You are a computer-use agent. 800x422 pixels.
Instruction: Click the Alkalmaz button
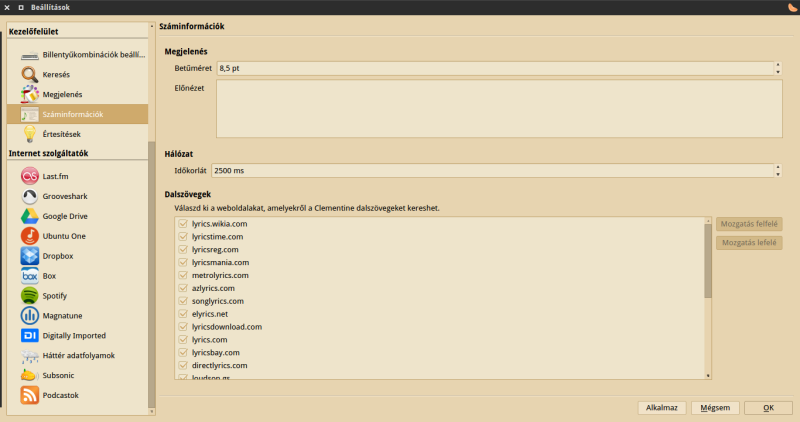coord(662,408)
